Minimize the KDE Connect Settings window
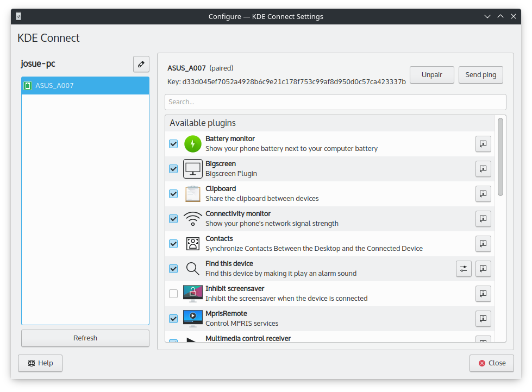The height and width of the screenshot is (392, 532). pyautogui.click(x=487, y=16)
